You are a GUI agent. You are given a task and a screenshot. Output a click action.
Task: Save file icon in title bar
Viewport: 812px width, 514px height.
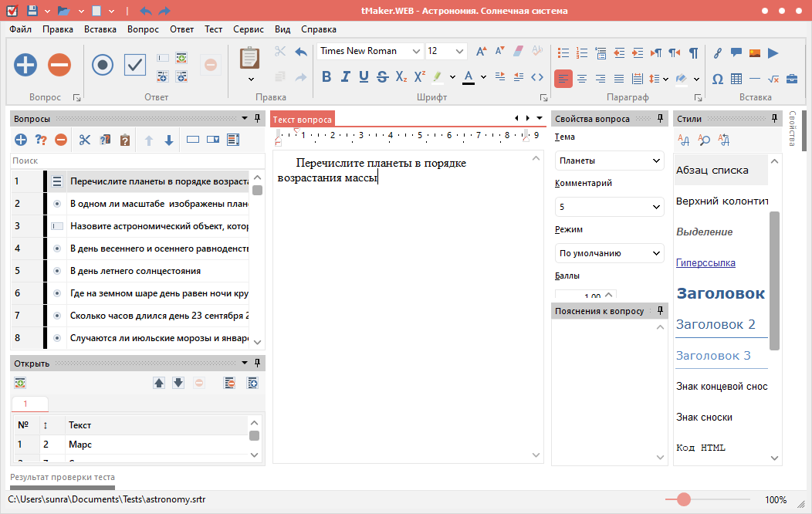[32, 10]
